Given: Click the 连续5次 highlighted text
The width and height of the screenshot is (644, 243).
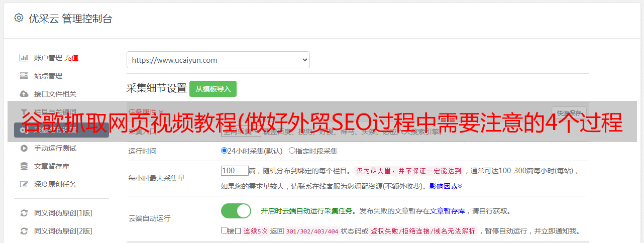Looking at the screenshot, I should (x=255, y=231).
